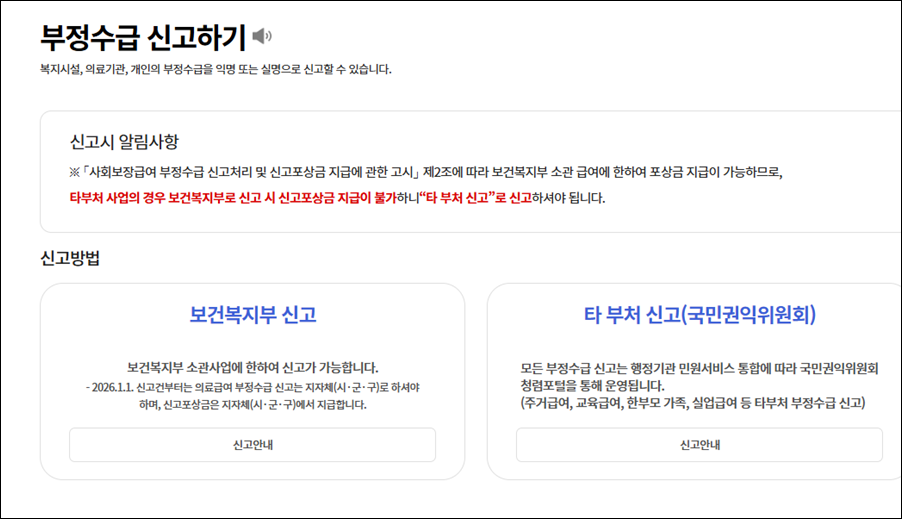
Task: Click 모든 부정수급 신고는 행정기관 description line
Action: 700,368
